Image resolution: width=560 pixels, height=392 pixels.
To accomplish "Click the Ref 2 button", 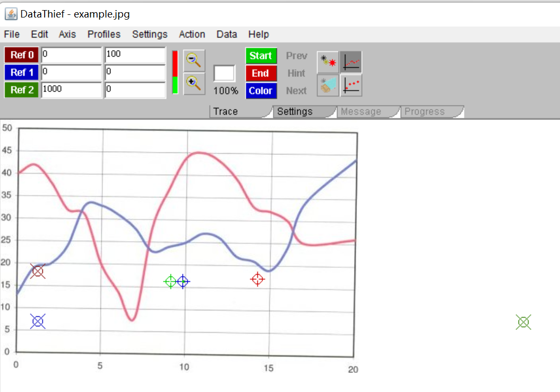I will click(21, 90).
